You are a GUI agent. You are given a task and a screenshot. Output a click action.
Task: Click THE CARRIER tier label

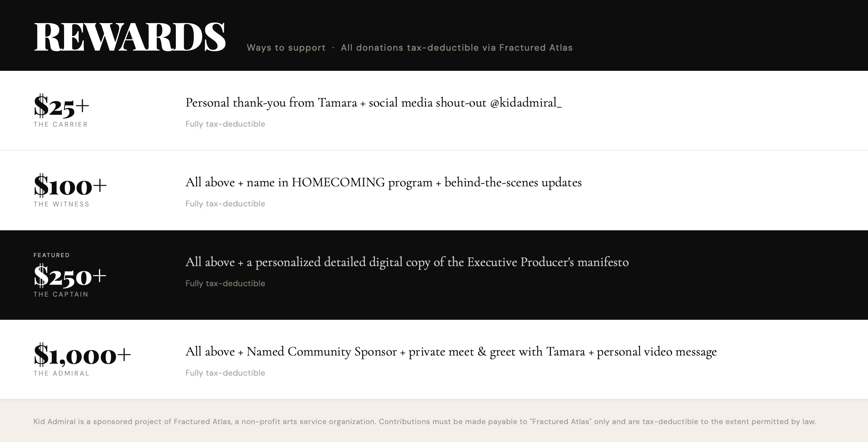tap(61, 124)
